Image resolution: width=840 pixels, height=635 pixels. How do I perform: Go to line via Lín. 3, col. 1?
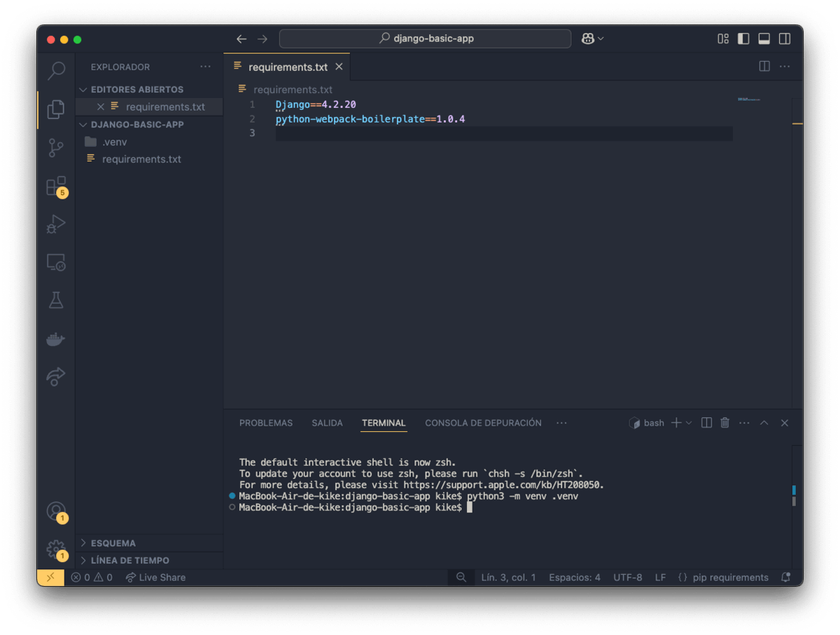pyautogui.click(x=508, y=578)
